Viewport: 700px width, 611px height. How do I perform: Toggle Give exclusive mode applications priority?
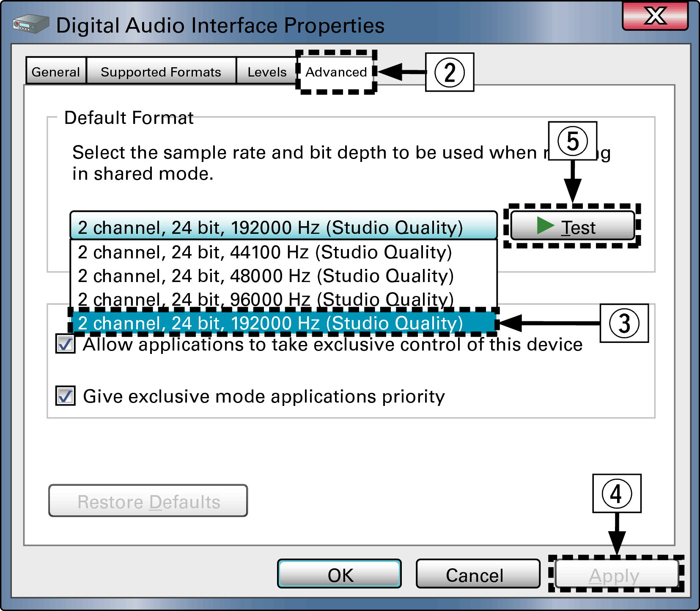tap(66, 396)
